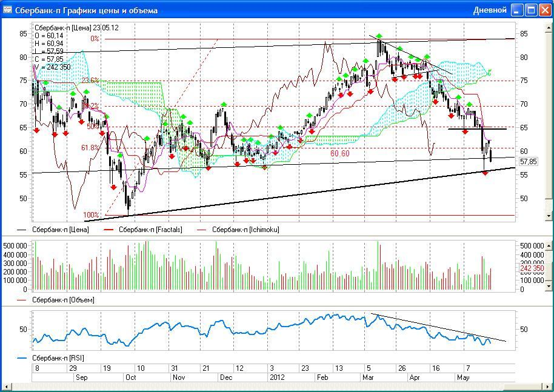The image size is (554, 392).
Task: Minimize the Сбербанк-п chart window
Action: point(517,10)
